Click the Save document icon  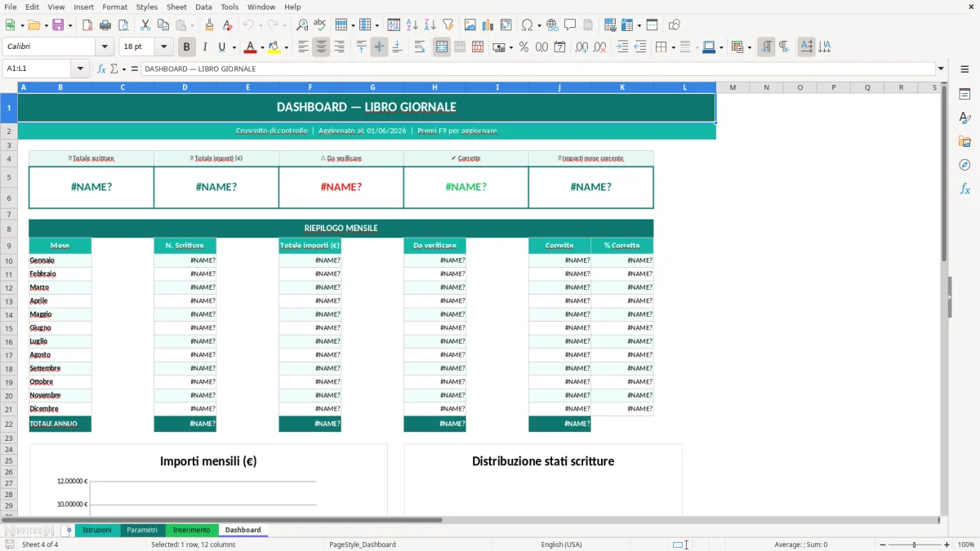(x=58, y=25)
